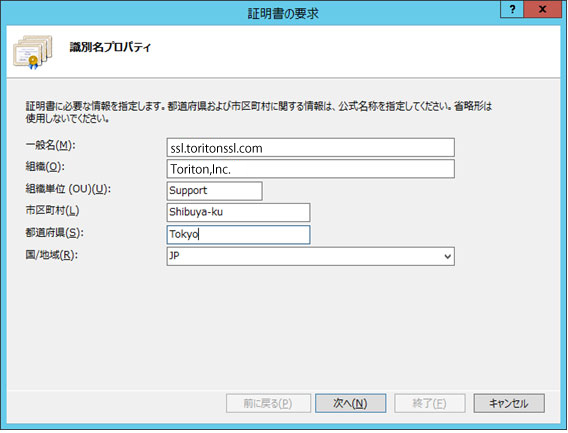Proceed with the 次へ(N) button
568x433 pixels.
[350, 403]
